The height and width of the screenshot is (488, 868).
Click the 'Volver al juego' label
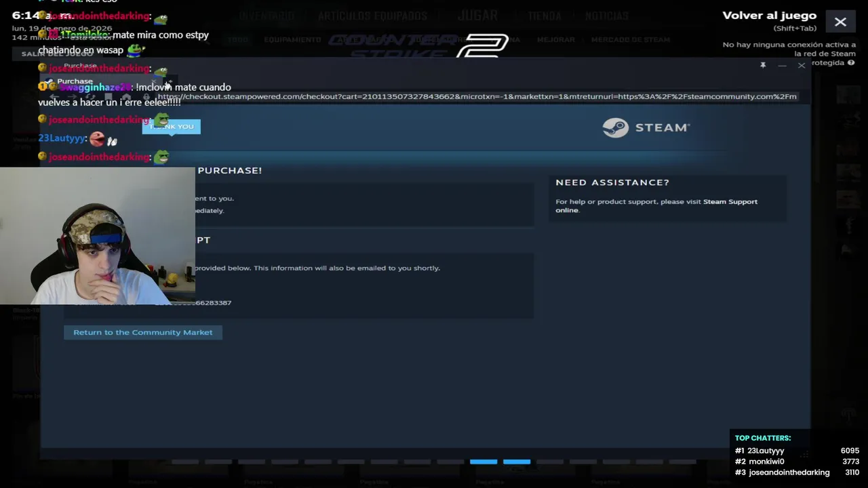point(769,16)
